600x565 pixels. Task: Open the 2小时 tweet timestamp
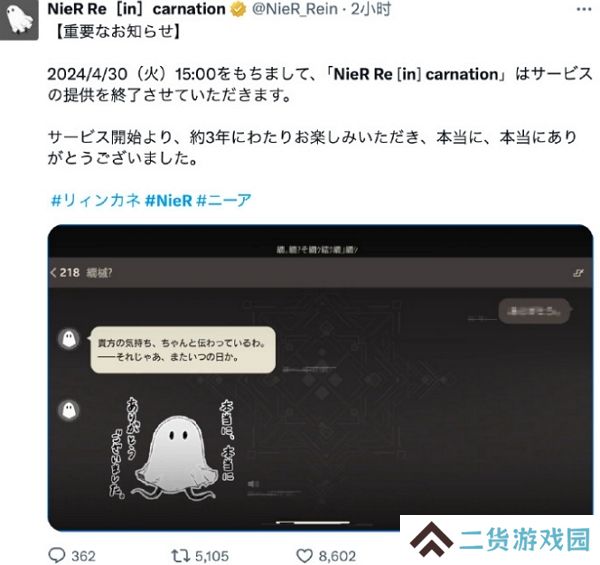[371, 9]
